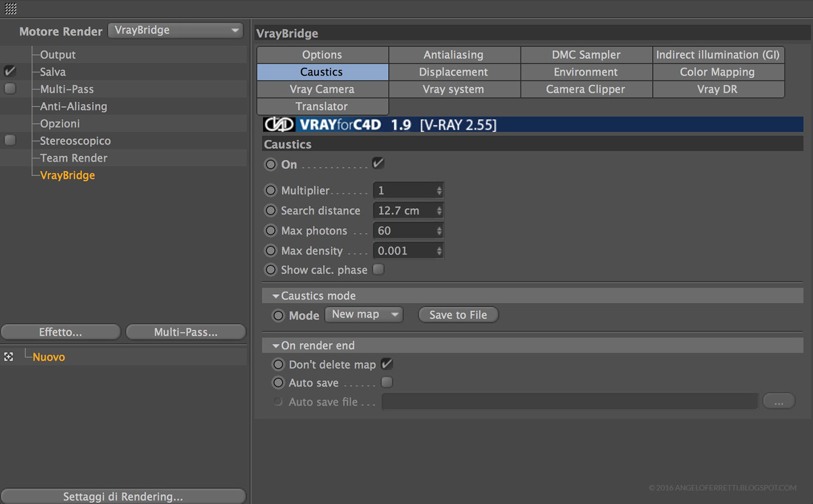Switch to the Options tab
The height and width of the screenshot is (504, 813).
coord(322,55)
